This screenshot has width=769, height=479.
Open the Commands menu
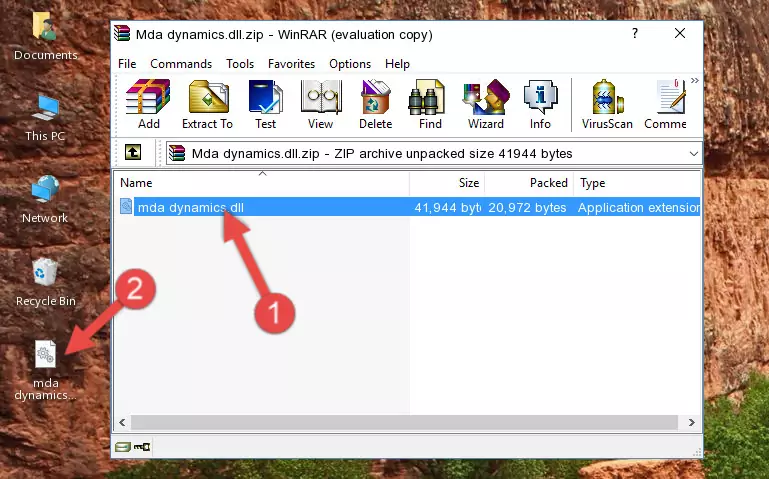(x=181, y=64)
